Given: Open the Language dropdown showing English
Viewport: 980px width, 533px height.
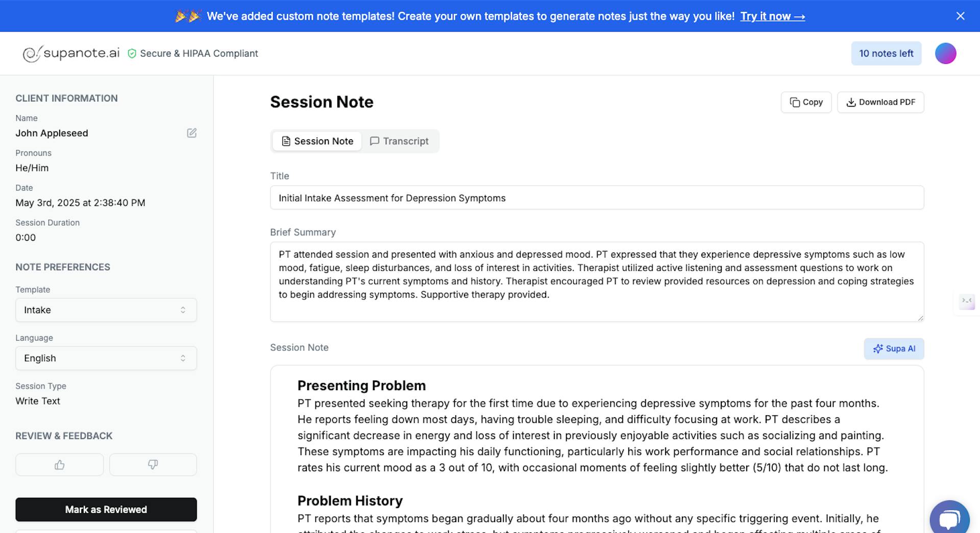Looking at the screenshot, I should (106, 358).
